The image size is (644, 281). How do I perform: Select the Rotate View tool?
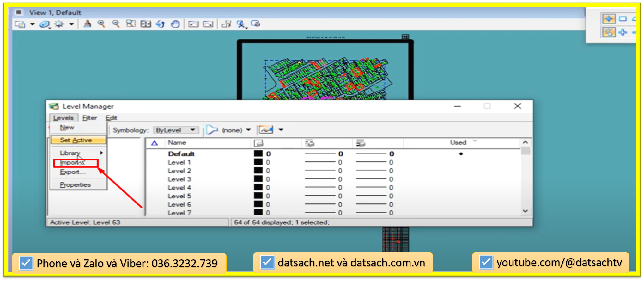(x=161, y=24)
